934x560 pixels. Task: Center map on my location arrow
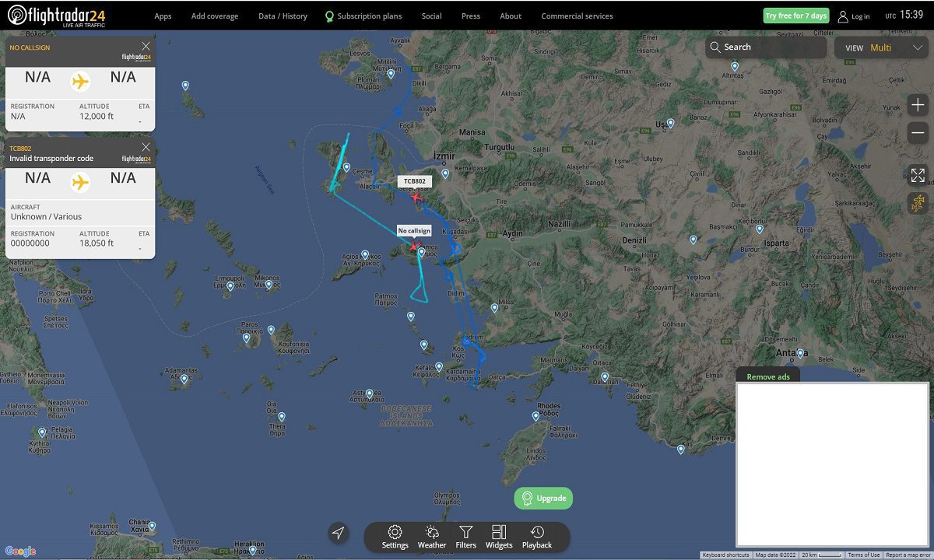tap(338, 533)
